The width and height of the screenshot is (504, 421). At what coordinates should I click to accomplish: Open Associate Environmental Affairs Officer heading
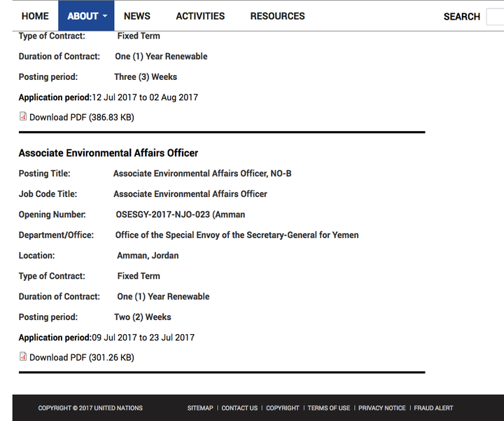[x=108, y=153]
